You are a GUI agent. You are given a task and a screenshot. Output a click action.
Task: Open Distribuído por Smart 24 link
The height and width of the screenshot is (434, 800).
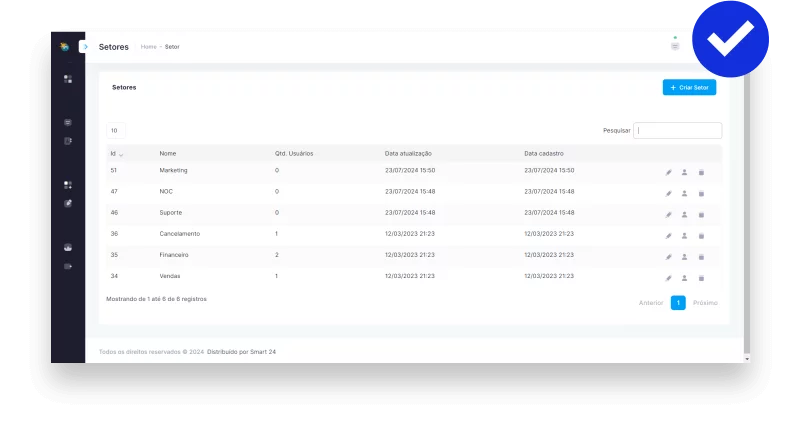[241, 352]
